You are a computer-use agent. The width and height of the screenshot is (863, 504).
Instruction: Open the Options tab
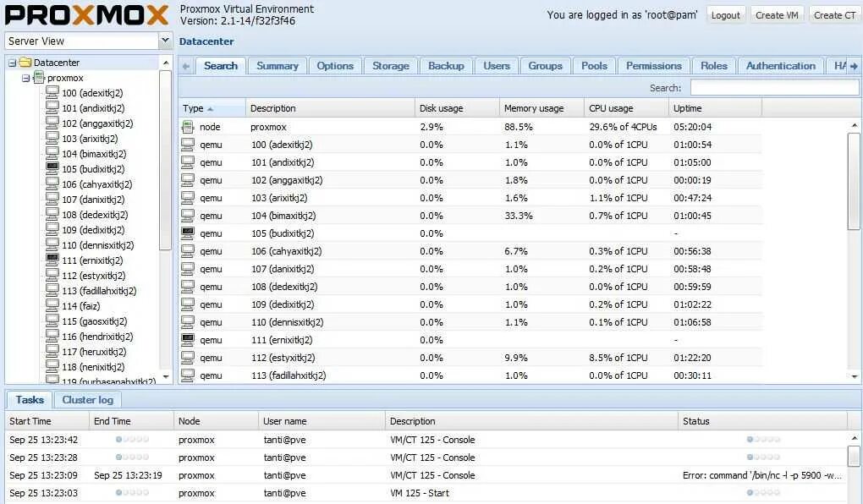[335, 66]
